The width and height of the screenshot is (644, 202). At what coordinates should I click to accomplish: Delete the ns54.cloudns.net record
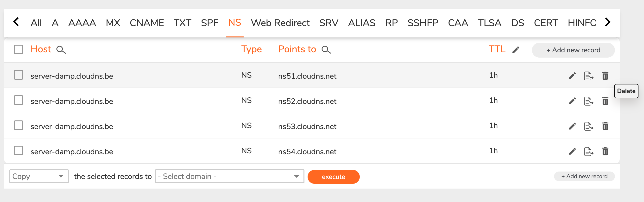click(605, 151)
